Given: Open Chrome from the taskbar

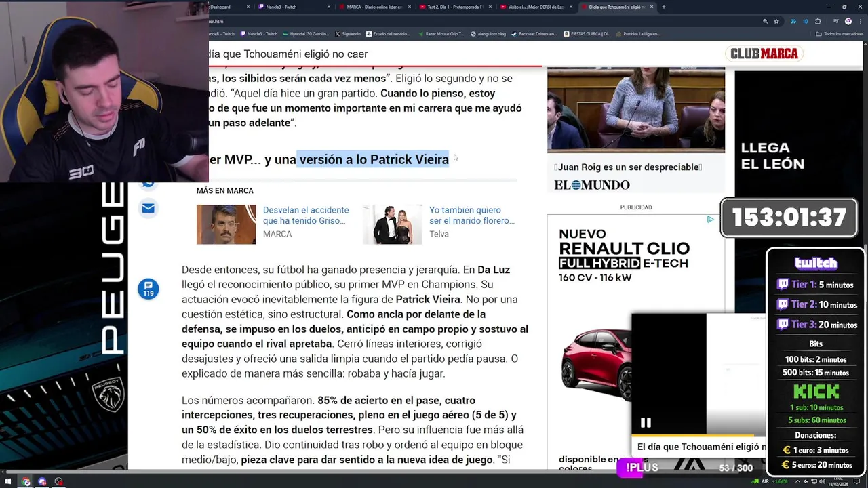Looking at the screenshot, I should pos(26,482).
